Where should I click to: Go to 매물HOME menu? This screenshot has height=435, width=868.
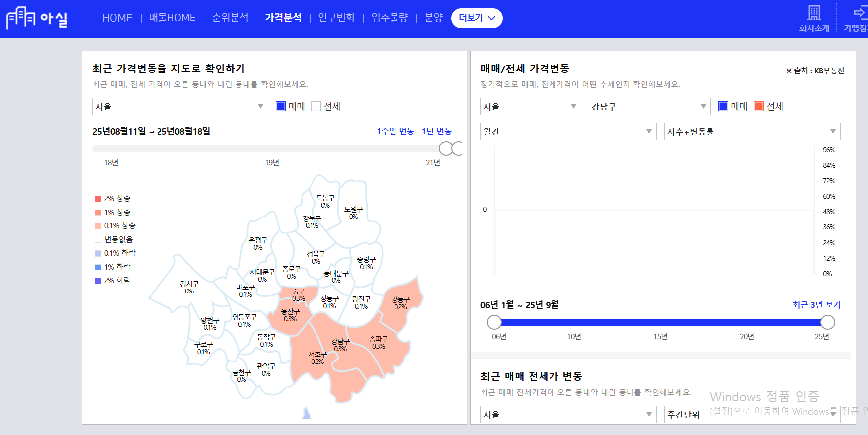point(172,18)
